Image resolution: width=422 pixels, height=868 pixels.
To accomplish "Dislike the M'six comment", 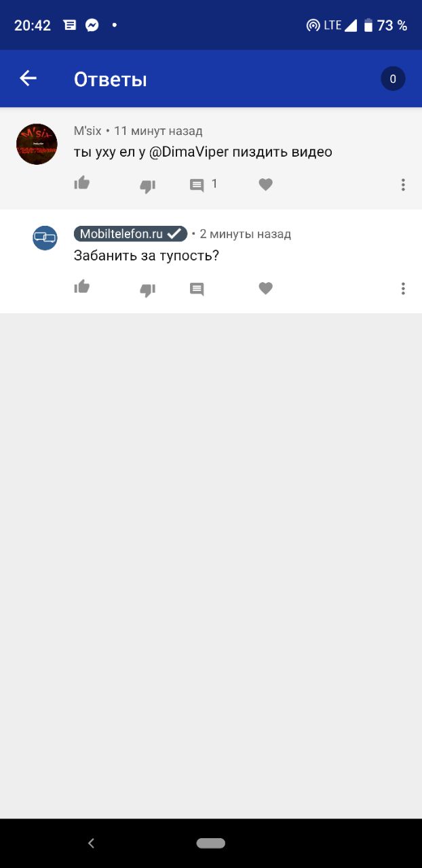I will (x=147, y=186).
